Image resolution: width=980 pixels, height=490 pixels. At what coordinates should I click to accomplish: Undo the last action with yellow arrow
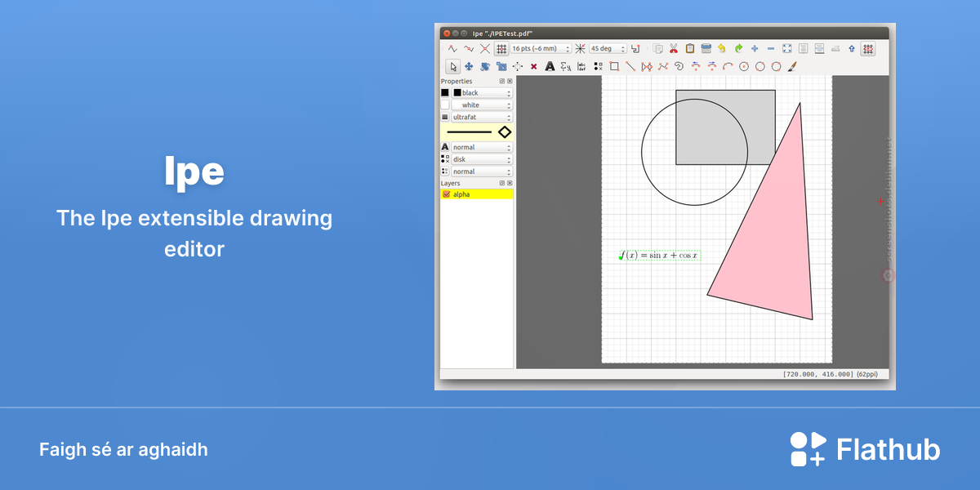(722, 49)
